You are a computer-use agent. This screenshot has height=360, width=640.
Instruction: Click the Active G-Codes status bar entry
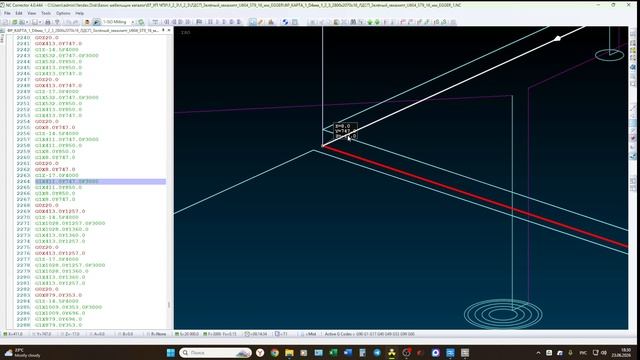coord(369,334)
